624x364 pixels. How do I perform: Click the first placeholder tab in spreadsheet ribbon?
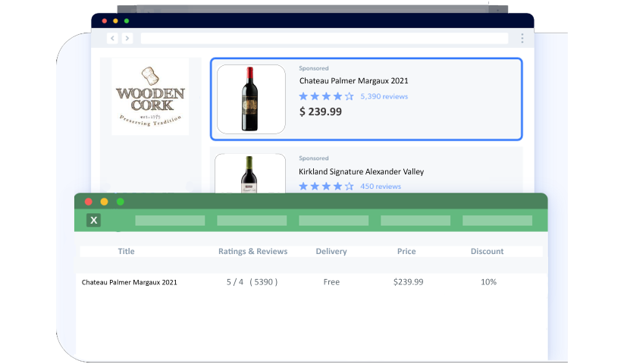[170, 221]
